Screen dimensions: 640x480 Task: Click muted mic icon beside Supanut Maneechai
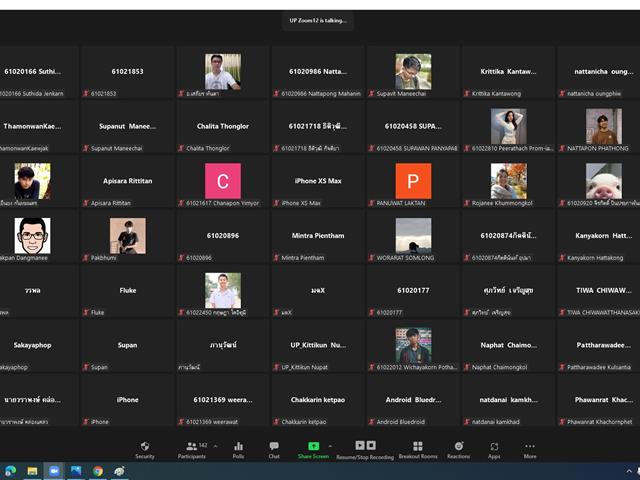click(86, 148)
